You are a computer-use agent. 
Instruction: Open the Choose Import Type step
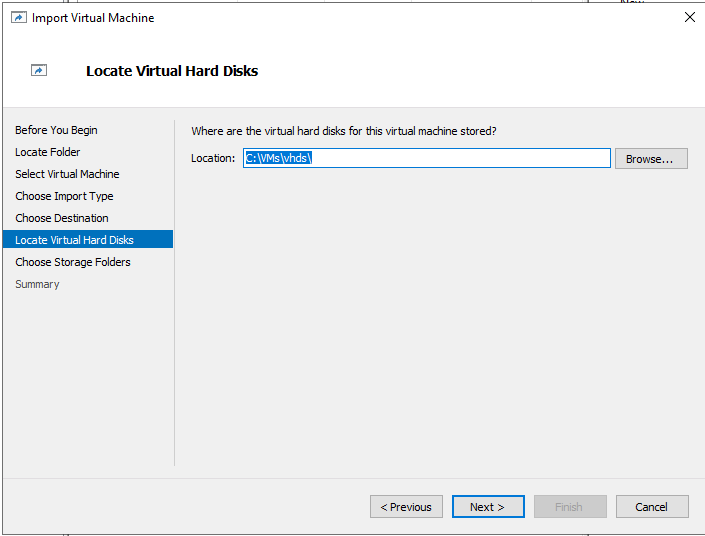pos(64,196)
